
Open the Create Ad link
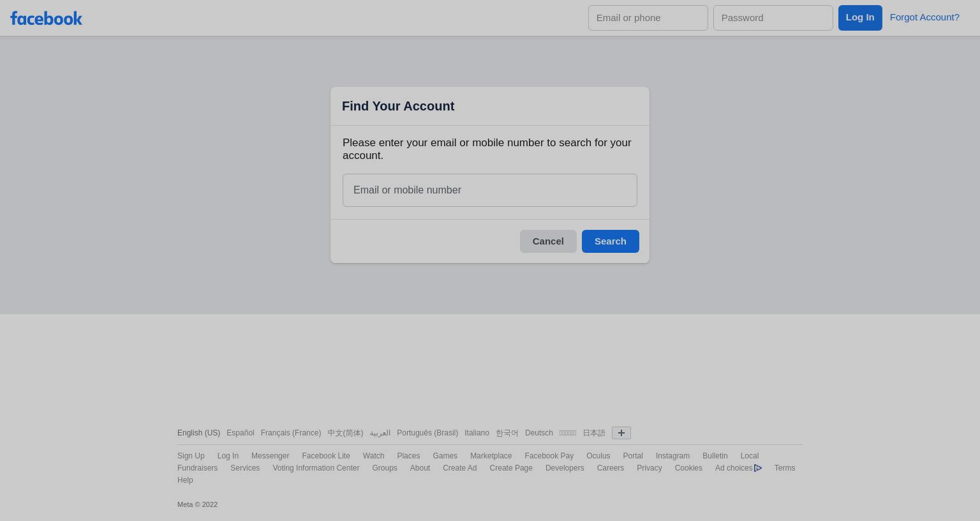point(459,468)
